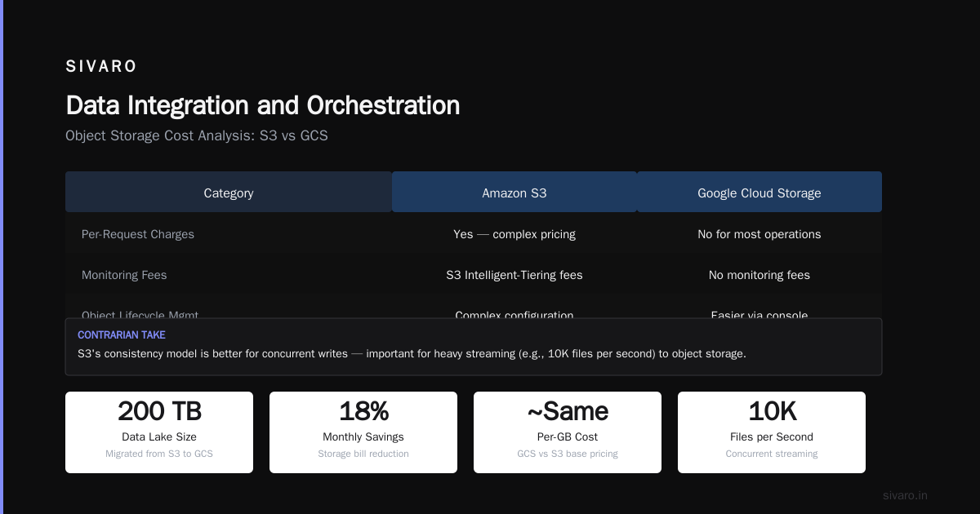This screenshot has width=980, height=514.
Task: Open the sivaro.in footer link
Action: click(905, 495)
